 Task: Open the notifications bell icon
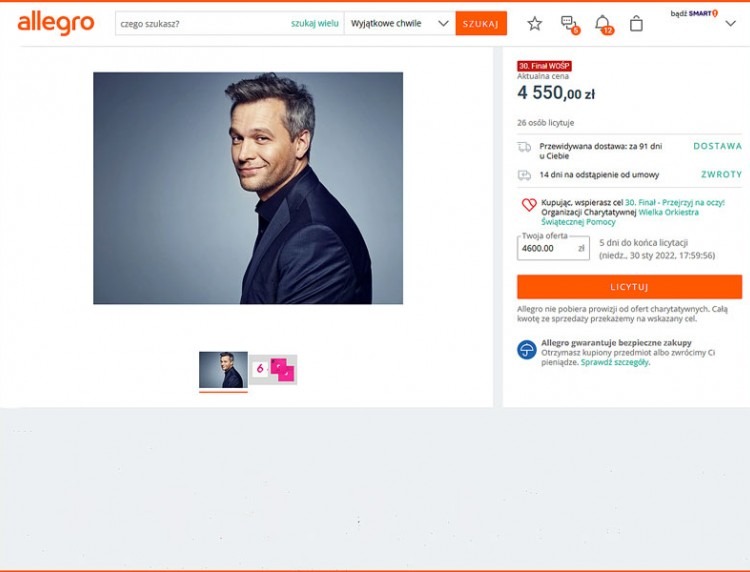603,24
